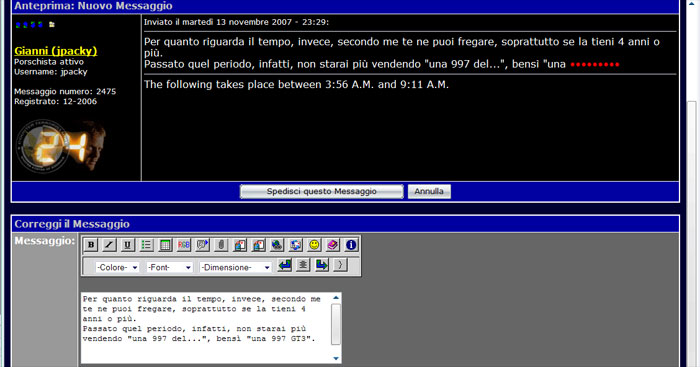
Task: Click the 24 avatar image
Action: [x=61, y=146]
